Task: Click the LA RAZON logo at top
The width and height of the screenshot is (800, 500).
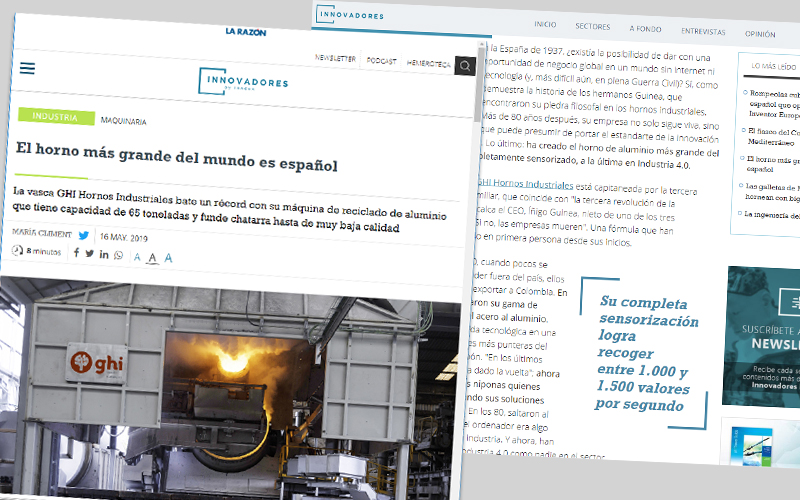Action: click(246, 32)
